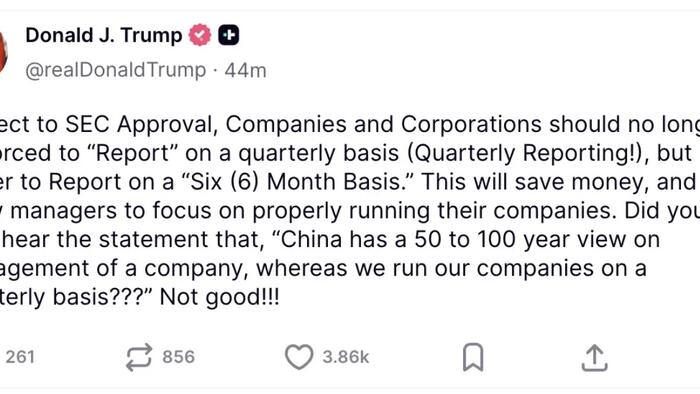Viewport: 700px width, 394px height.
Task: Click the ReTruth arrows icon
Action: (x=139, y=357)
